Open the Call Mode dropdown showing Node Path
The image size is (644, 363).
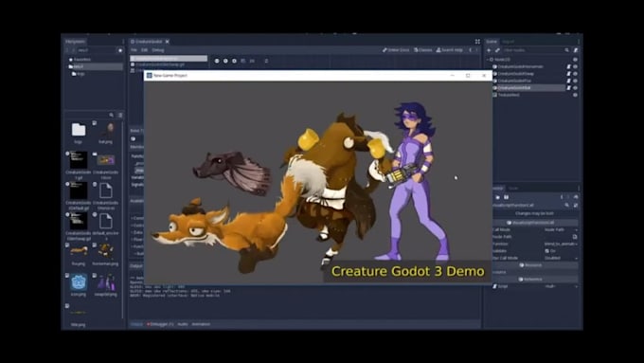pos(561,229)
